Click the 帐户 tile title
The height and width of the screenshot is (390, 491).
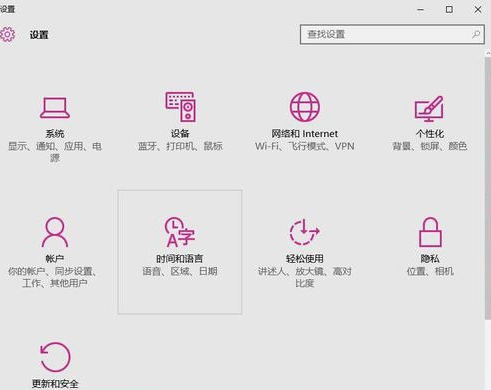coord(55,259)
